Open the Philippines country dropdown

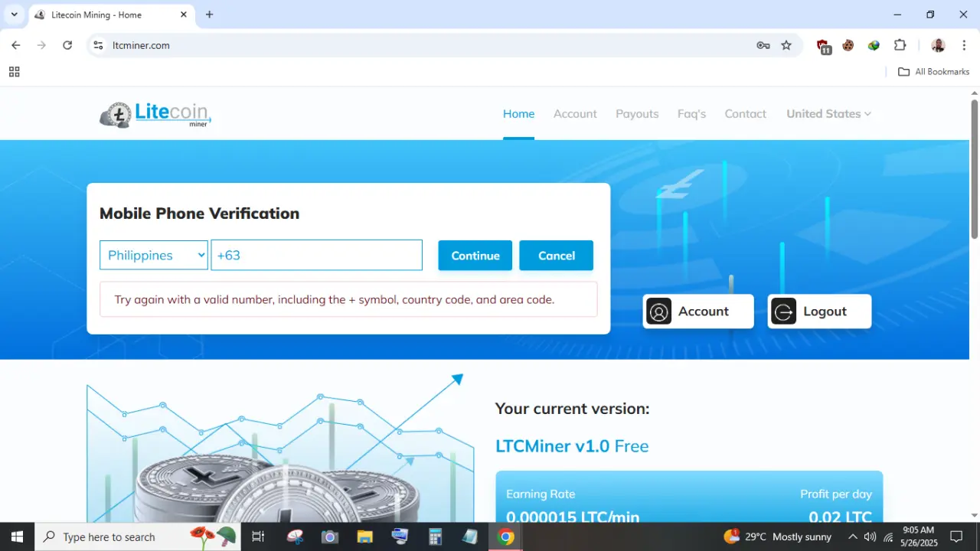point(154,255)
